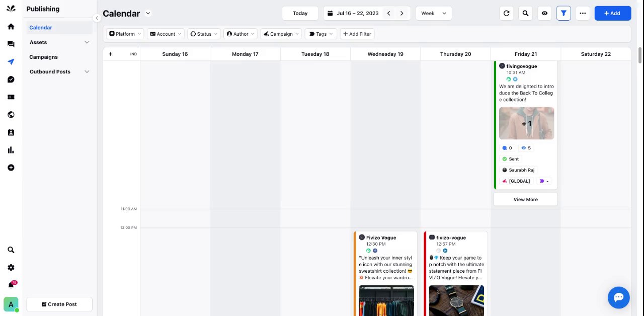
Task: Open the Campaign filter dropdown
Action: point(281,34)
